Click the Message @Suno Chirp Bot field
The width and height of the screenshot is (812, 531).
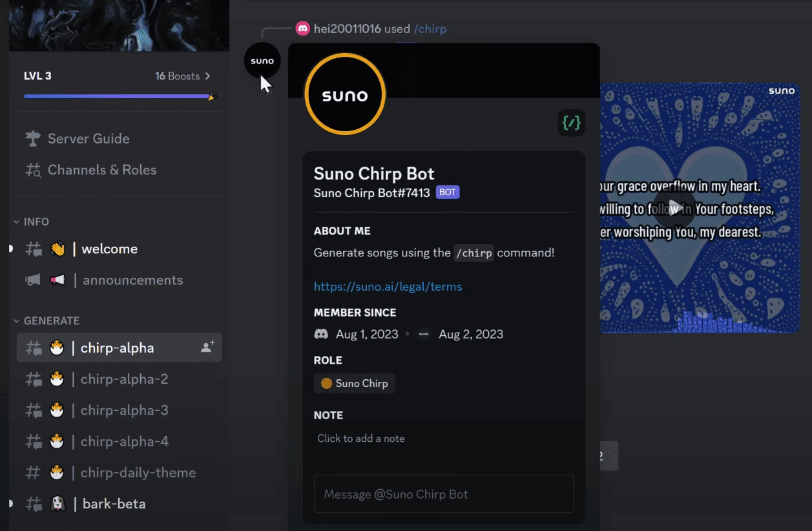pos(444,494)
